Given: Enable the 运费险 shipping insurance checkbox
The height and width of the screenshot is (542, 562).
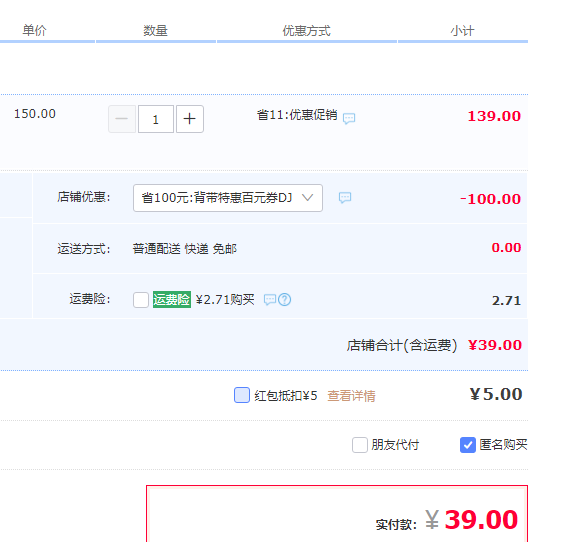Looking at the screenshot, I should click(x=141, y=300).
